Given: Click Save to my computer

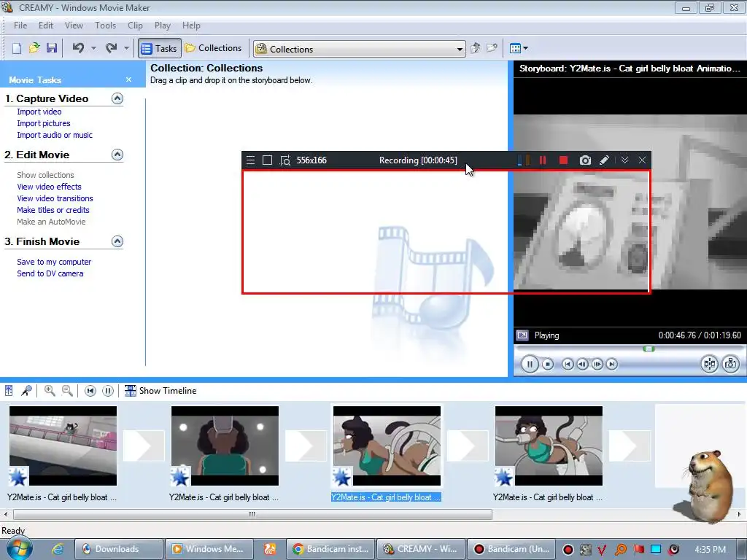Looking at the screenshot, I should (x=54, y=262).
